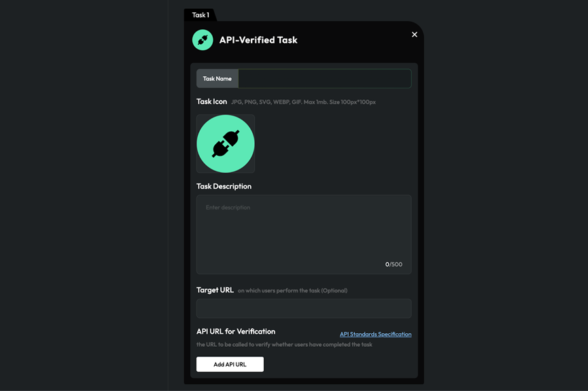This screenshot has width=588, height=391.
Task: Click the Task Name label
Action: click(x=217, y=78)
